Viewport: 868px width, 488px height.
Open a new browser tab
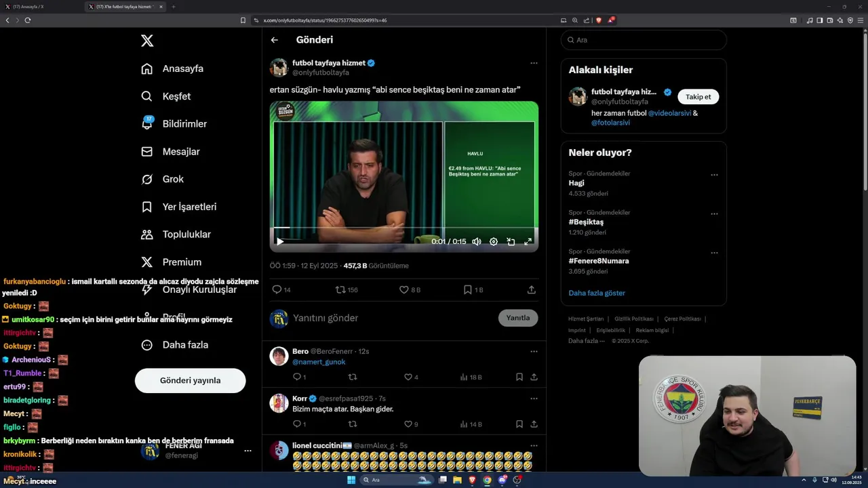pyautogui.click(x=173, y=7)
